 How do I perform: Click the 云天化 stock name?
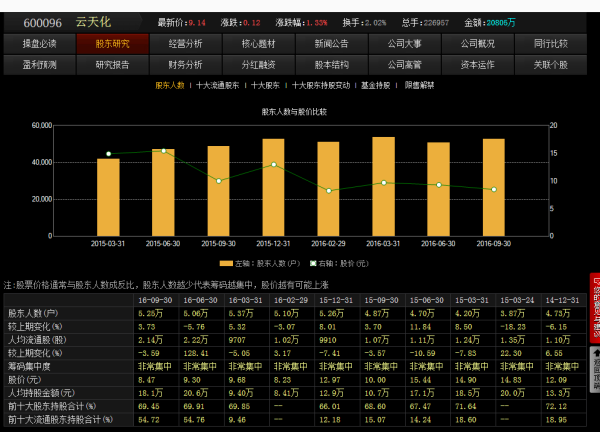(93, 22)
